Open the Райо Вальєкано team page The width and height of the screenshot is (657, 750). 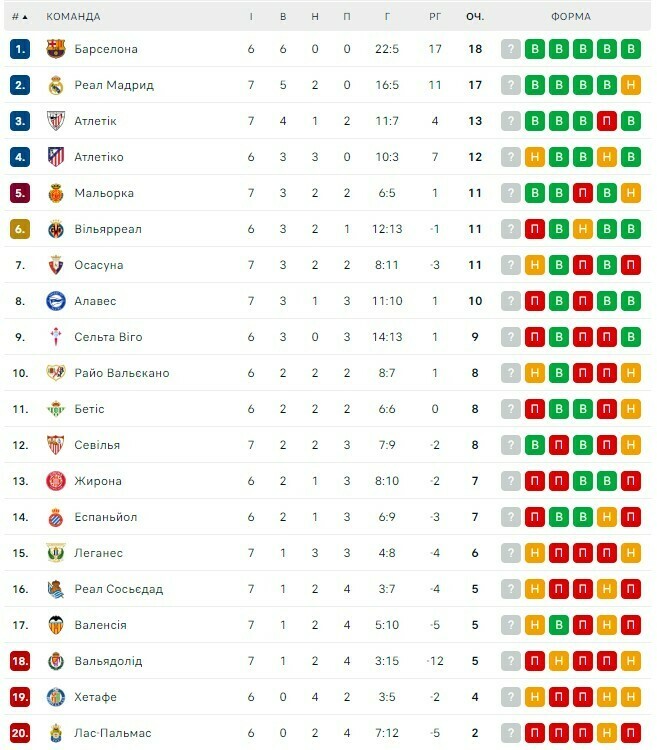122,373
